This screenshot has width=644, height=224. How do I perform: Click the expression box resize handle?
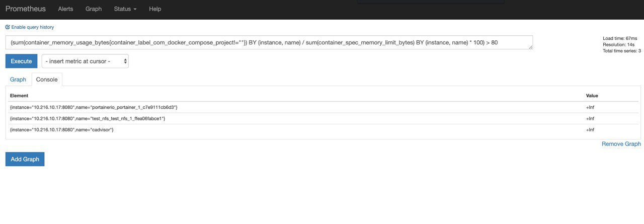click(x=530, y=47)
